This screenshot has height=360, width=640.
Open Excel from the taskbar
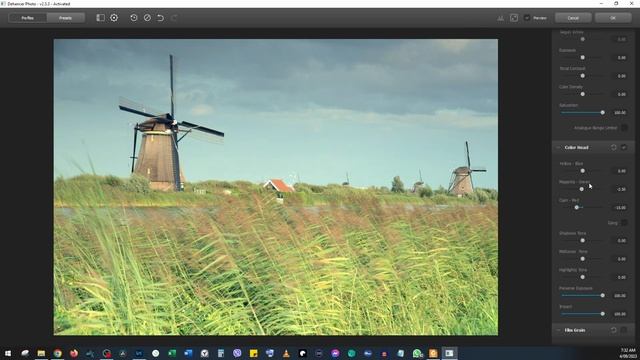(172, 353)
